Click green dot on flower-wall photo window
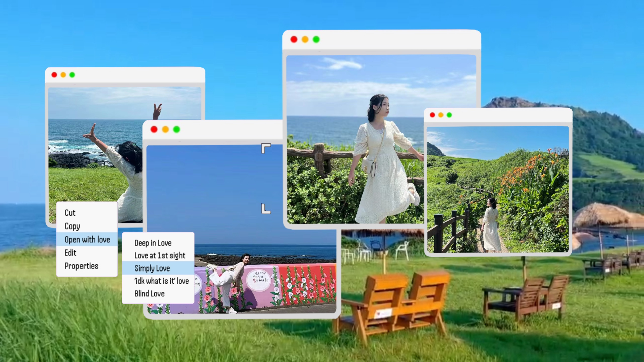 click(x=177, y=129)
